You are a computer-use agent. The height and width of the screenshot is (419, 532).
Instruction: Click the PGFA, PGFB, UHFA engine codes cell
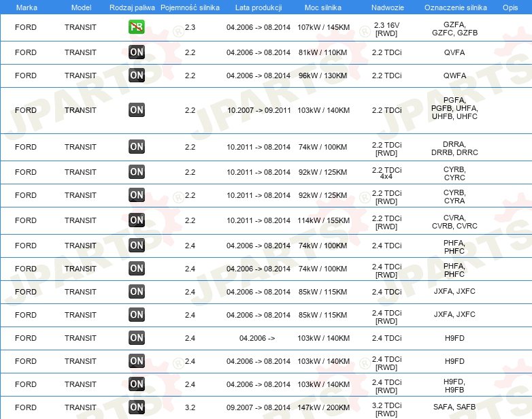click(454, 108)
